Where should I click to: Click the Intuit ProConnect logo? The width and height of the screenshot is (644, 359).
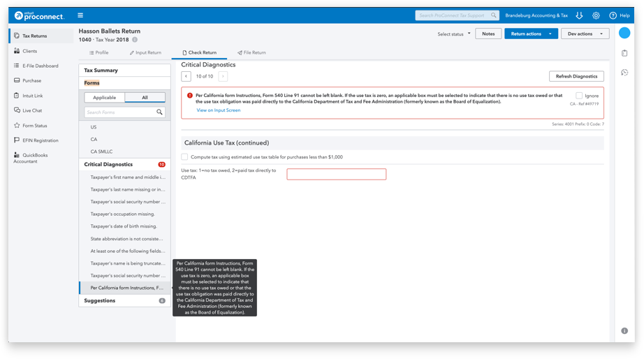click(x=39, y=15)
